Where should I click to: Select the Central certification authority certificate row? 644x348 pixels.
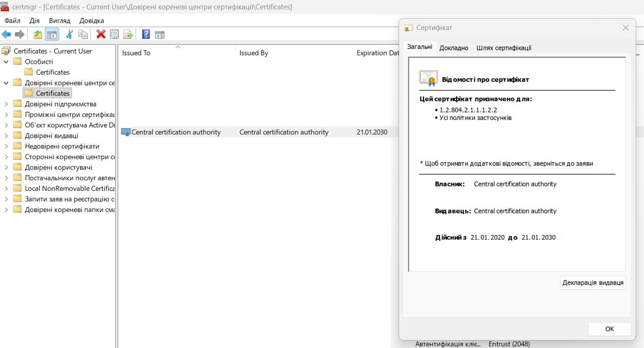coord(176,132)
